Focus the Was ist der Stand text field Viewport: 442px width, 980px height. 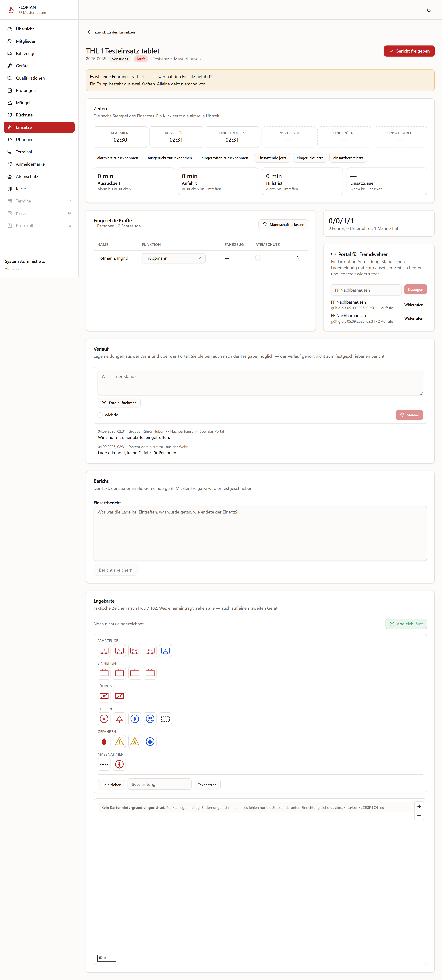(260, 383)
